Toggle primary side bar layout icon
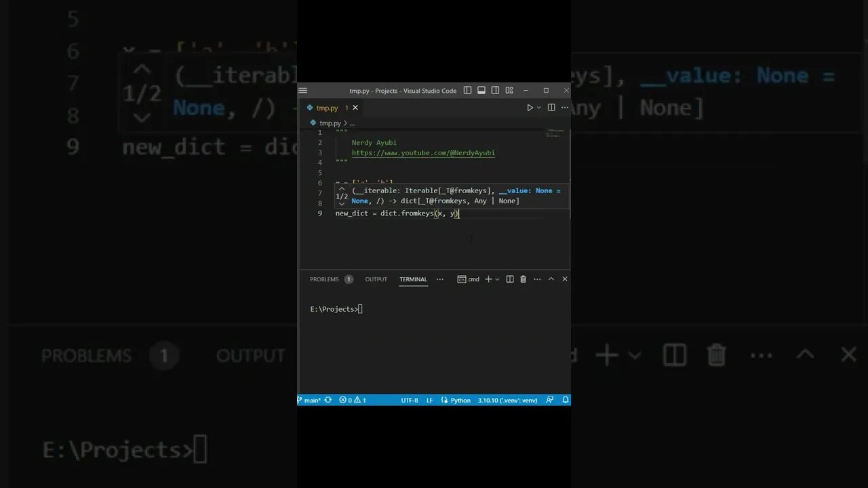This screenshot has width=868, height=488. point(468,90)
